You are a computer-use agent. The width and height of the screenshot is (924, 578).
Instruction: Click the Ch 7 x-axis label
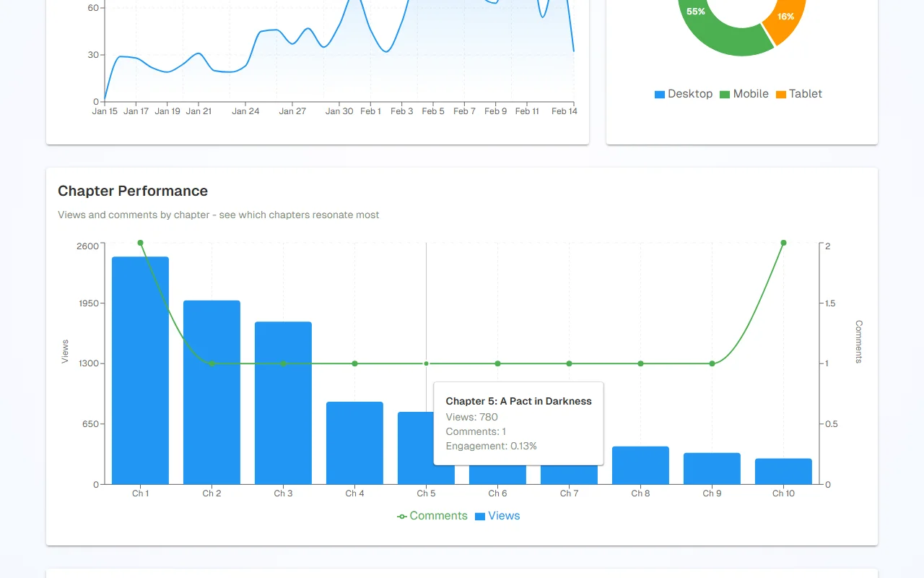(569, 493)
